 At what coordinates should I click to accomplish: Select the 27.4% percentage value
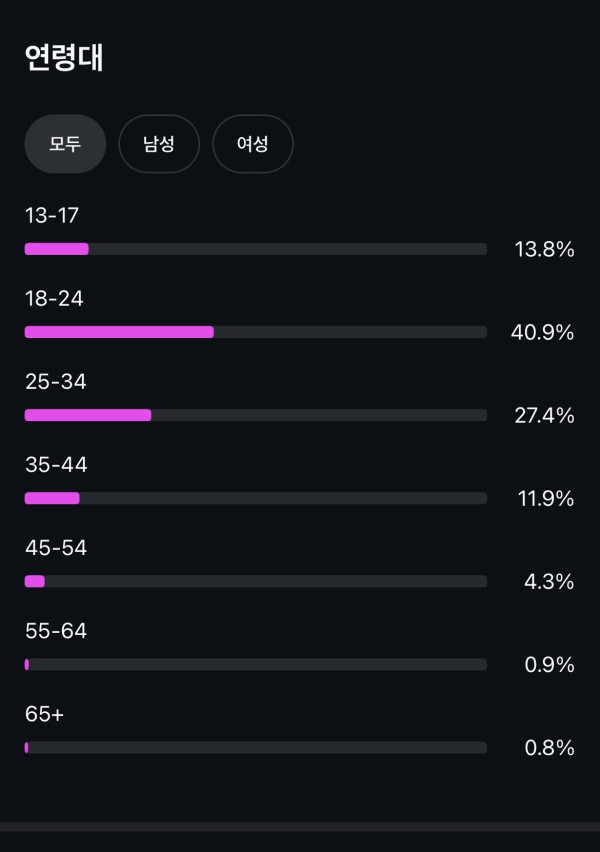[544, 416]
